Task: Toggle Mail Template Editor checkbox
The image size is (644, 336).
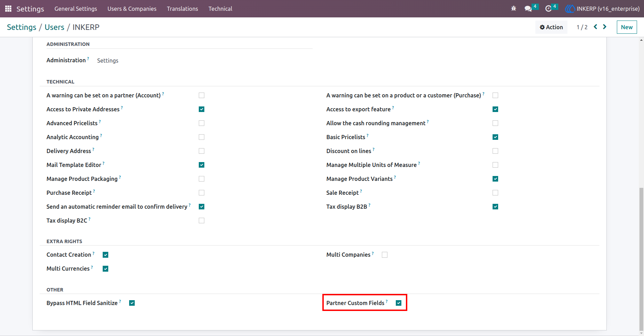Action: coord(202,165)
